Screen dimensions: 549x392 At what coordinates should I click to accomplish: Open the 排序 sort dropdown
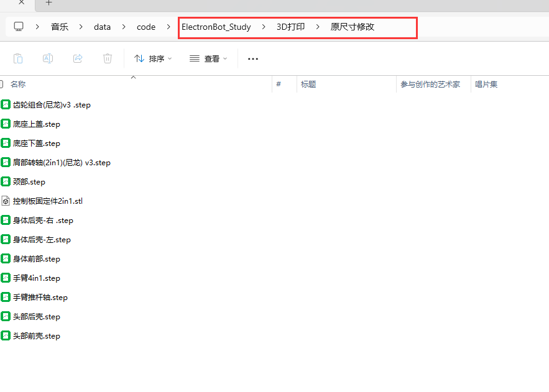(153, 59)
